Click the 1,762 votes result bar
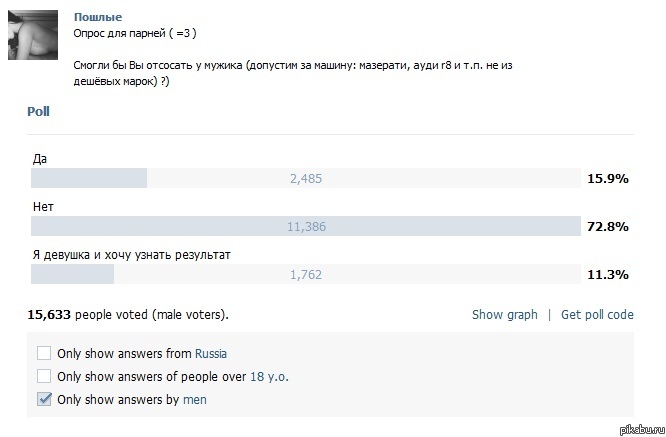Screen dimensions: 666x437 point(306,274)
